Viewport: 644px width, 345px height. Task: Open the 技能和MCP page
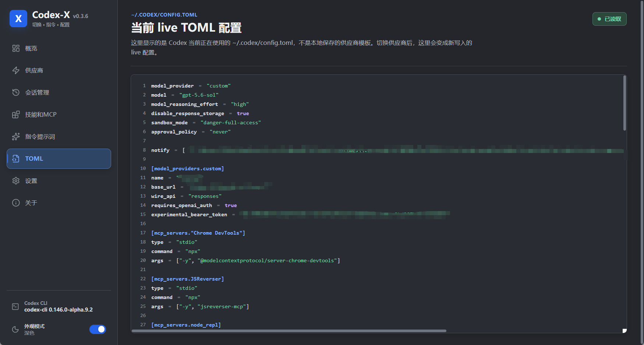click(59, 114)
